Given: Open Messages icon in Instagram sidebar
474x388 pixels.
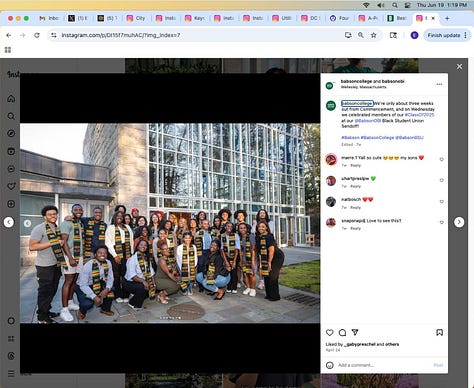Looking at the screenshot, I should tap(11, 169).
